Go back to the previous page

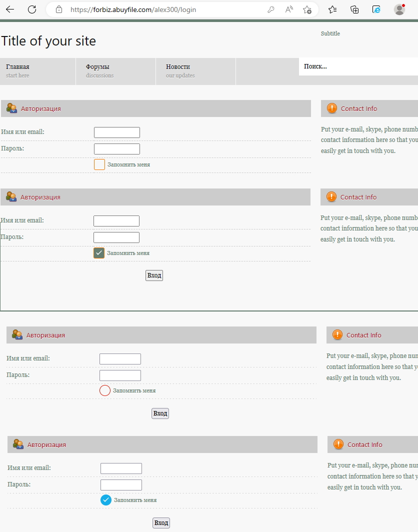(x=10, y=9)
